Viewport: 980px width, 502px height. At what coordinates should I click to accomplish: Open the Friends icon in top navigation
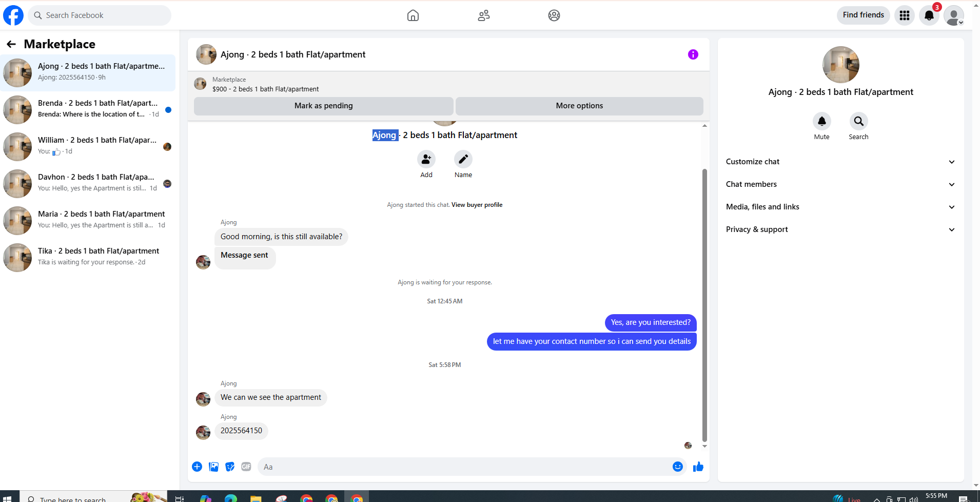tap(484, 15)
